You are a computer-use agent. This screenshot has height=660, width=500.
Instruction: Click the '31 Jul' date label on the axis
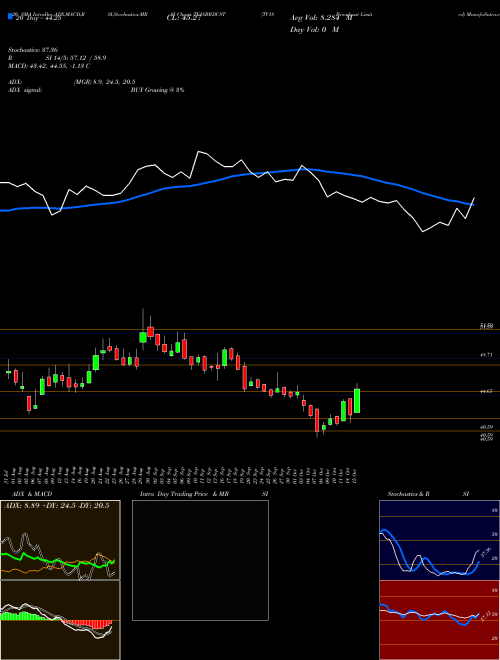click(x=8, y=475)
